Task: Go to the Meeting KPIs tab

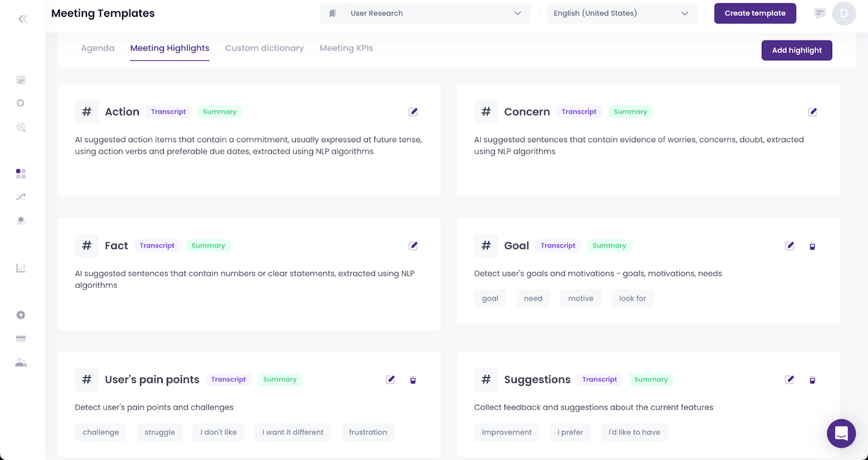Action: (x=346, y=48)
